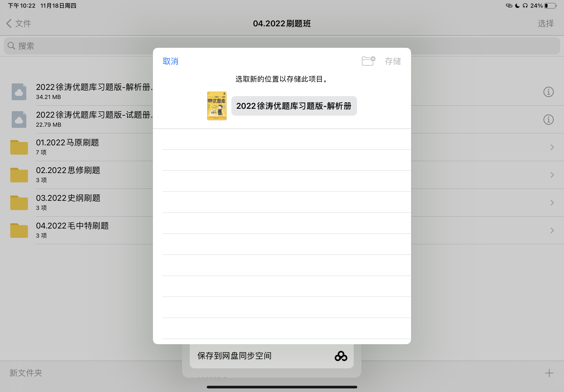
Task: Tap the new folder icon in dialog
Action: tap(368, 61)
